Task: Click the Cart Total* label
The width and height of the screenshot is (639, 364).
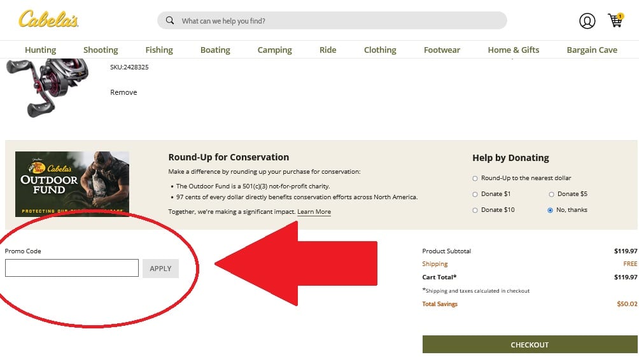Action: pos(439,277)
